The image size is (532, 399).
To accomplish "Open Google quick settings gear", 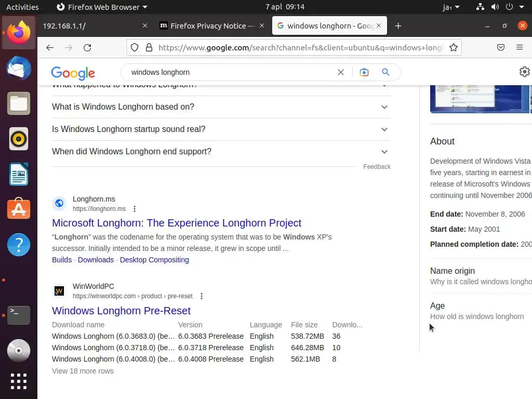I will pos(525,72).
